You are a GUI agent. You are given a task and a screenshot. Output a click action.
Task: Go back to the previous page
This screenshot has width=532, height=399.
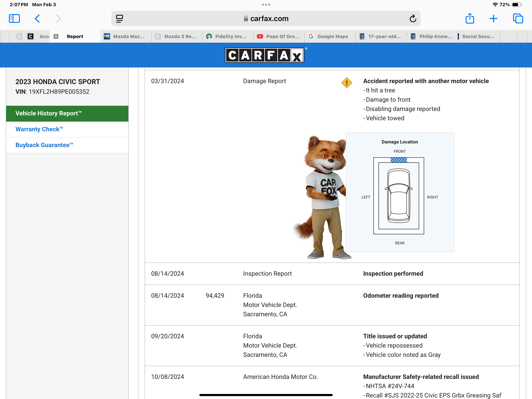(x=37, y=19)
